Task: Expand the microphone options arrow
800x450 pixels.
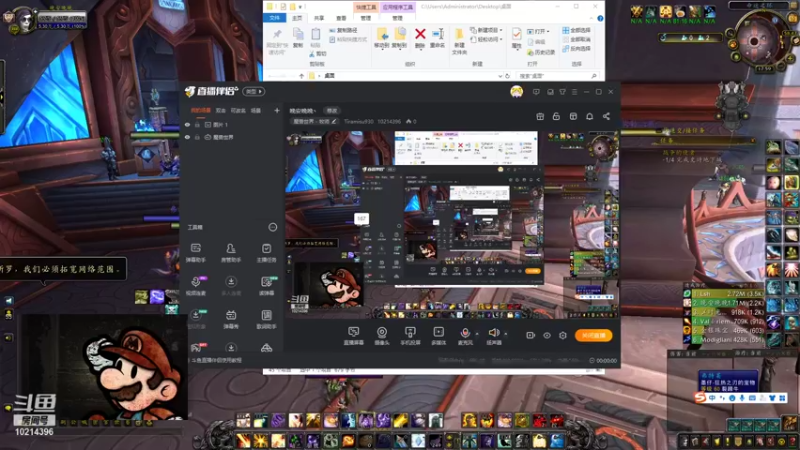Action: click(x=477, y=334)
